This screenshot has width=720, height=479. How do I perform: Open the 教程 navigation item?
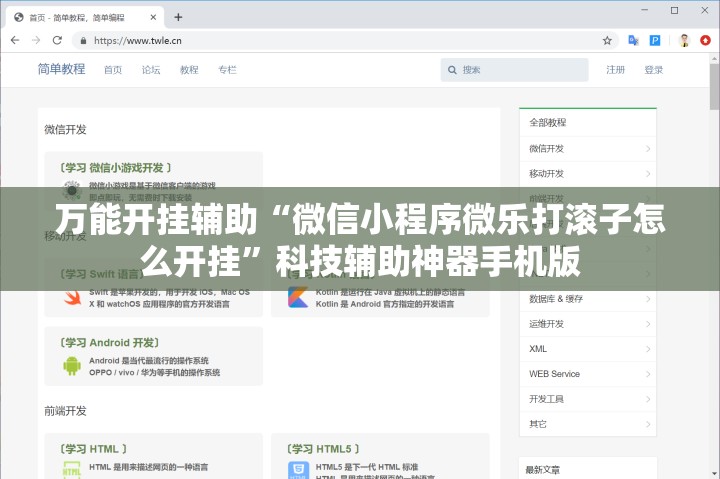tap(189, 70)
